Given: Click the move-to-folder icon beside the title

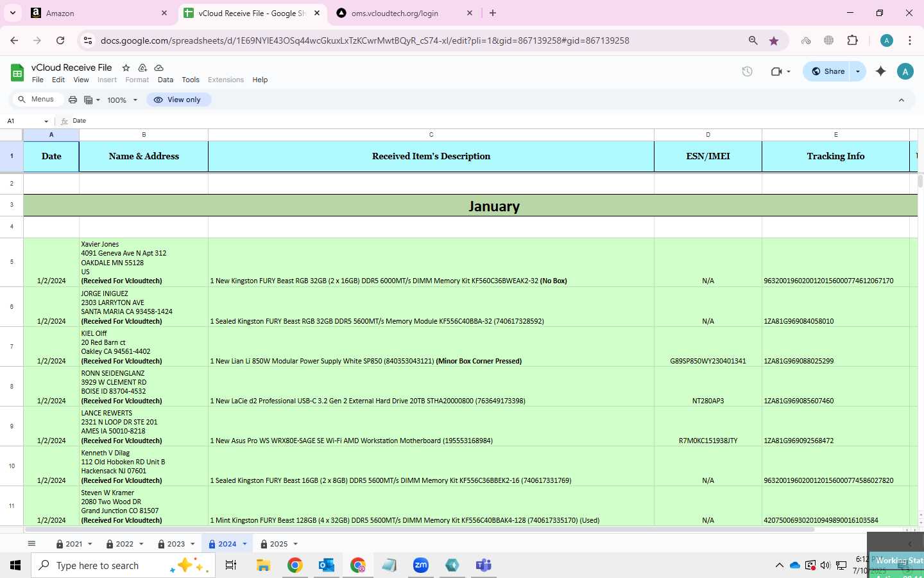Looking at the screenshot, I should 142,67.
